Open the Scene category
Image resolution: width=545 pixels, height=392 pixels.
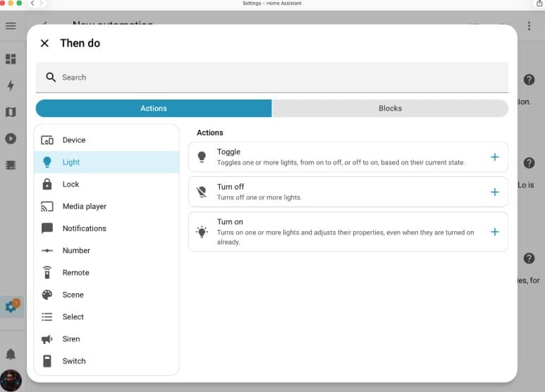tap(73, 295)
